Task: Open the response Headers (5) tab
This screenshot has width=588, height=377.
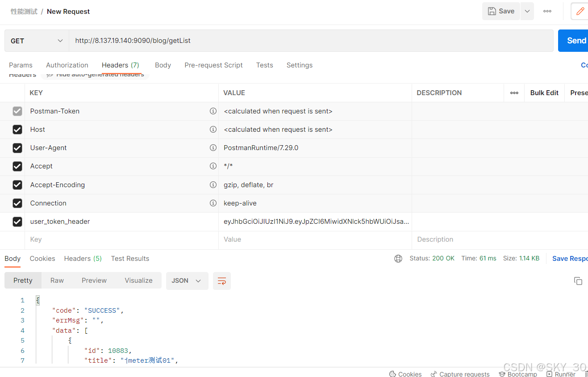Action: 83,259
